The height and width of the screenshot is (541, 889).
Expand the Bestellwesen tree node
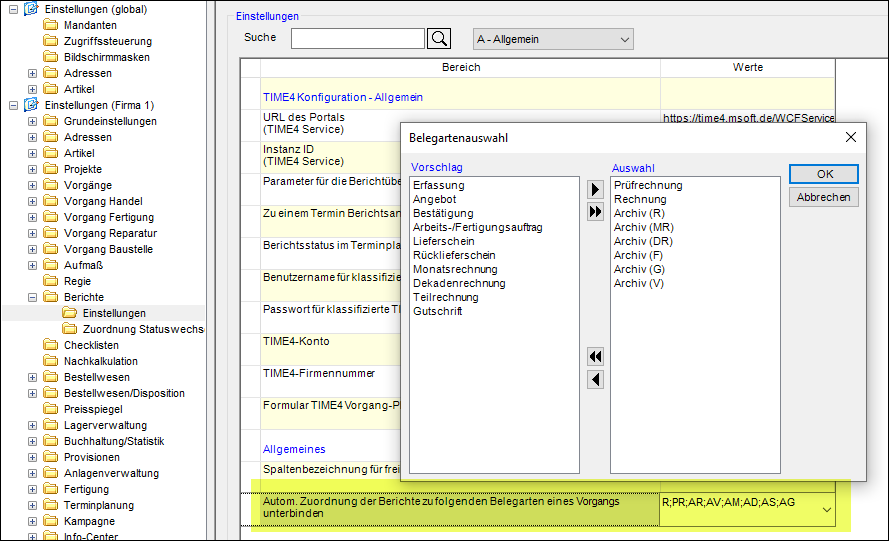(x=32, y=377)
